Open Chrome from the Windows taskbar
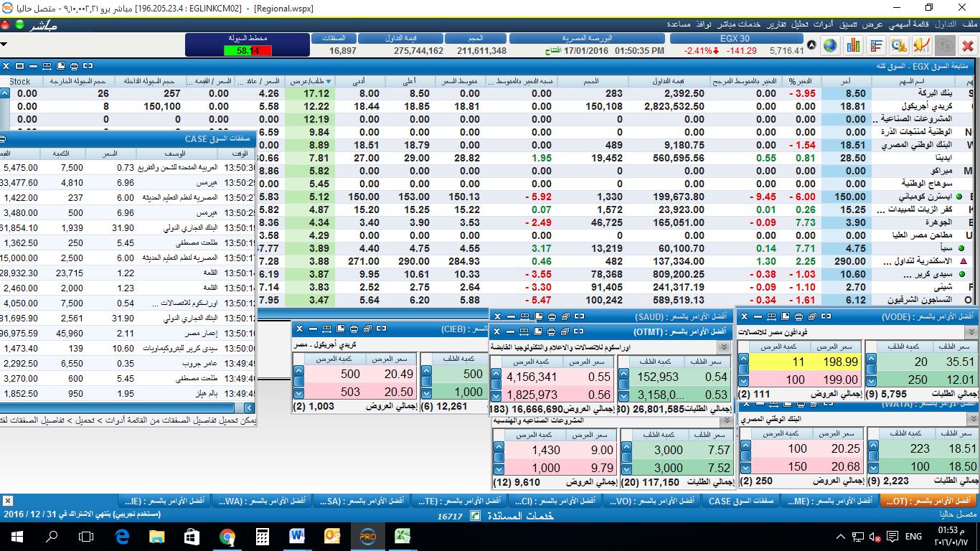This screenshot has height=551, width=980. [x=227, y=536]
